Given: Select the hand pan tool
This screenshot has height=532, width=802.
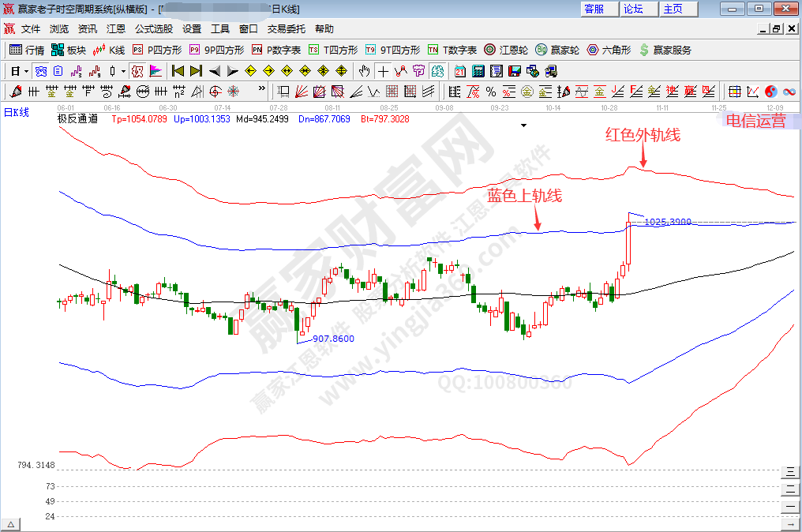Looking at the screenshot, I should click(365, 71).
